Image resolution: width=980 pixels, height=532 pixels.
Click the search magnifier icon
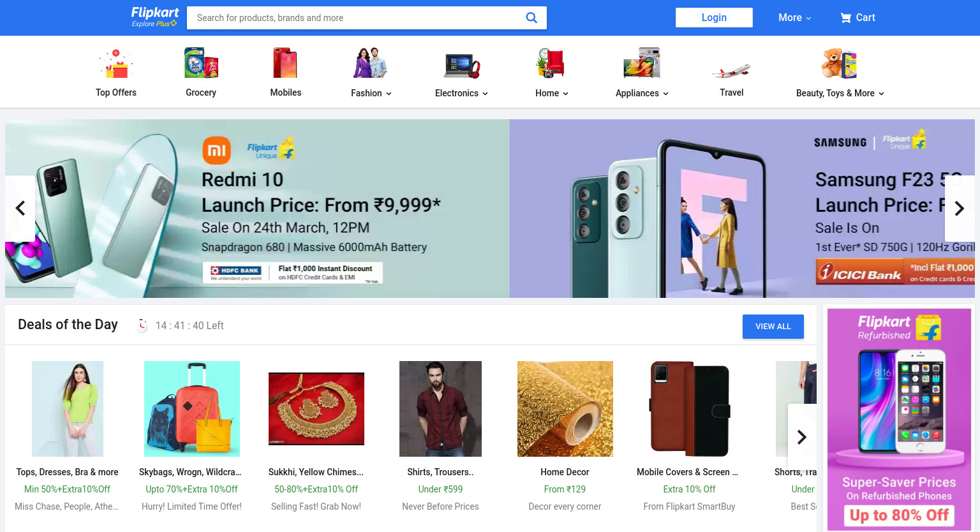531,18
